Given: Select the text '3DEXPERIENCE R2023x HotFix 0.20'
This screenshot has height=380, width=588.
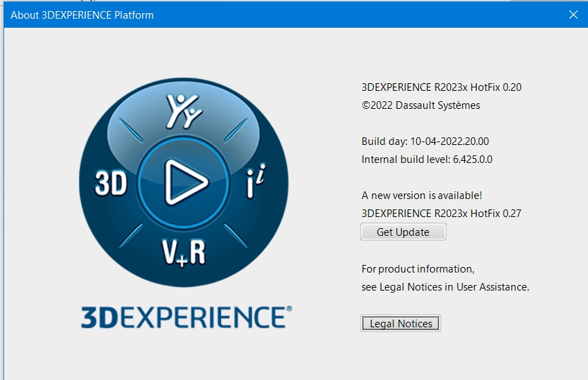Looking at the screenshot, I should click(x=441, y=87).
